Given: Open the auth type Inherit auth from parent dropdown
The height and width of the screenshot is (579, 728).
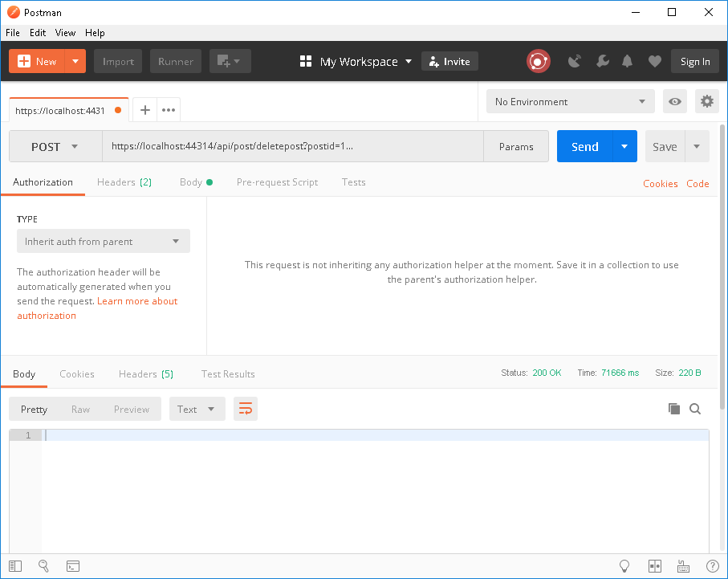Looking at the screenshot, I should (103, 241).
